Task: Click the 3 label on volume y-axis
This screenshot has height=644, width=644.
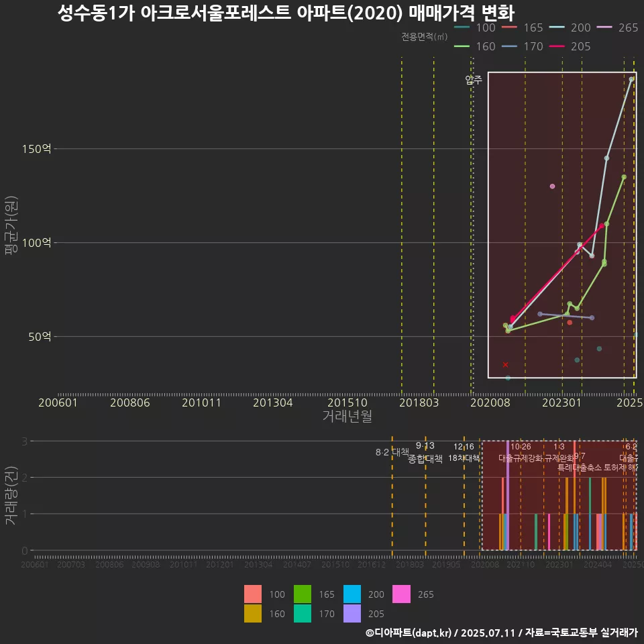Action: (x=25, y=441)
